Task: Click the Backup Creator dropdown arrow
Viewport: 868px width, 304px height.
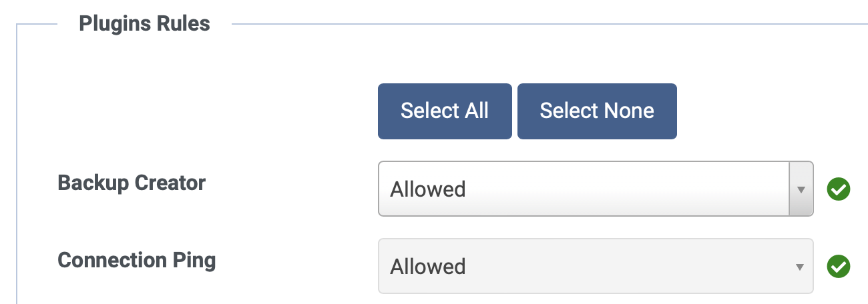Action: 801,189
